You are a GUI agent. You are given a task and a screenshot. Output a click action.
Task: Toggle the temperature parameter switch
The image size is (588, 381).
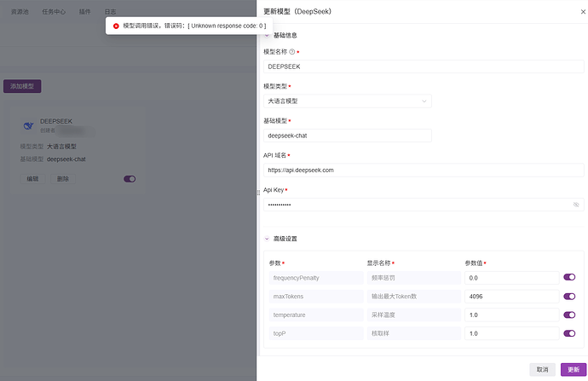[x=569, y=315]
